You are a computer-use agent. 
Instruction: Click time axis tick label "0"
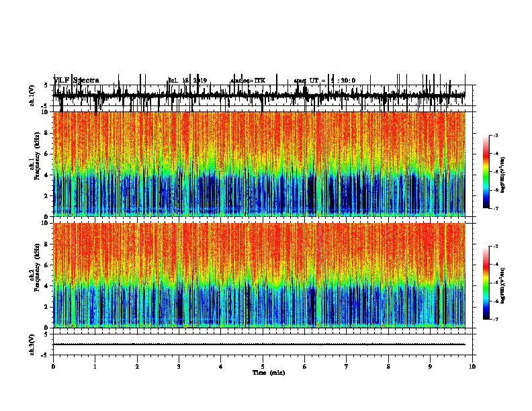53,367
